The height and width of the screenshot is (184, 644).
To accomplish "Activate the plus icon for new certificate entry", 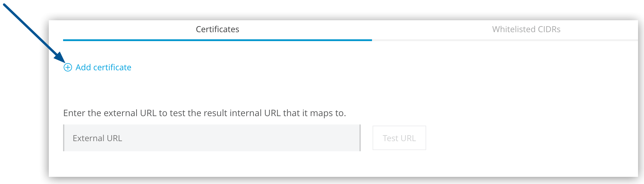I will [x=68, y=68].
